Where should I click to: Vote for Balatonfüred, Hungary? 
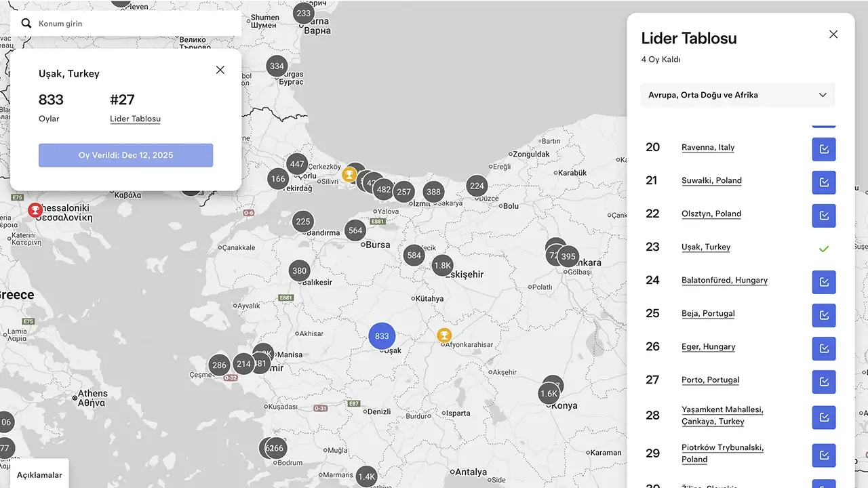(824, 282)
